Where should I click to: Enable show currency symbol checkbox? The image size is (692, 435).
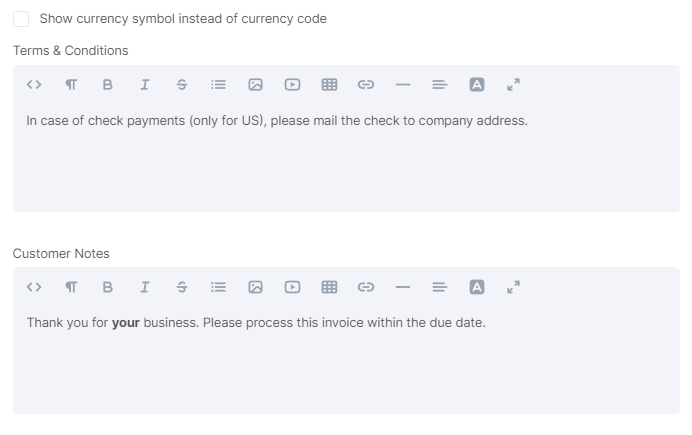pos(21,19)
